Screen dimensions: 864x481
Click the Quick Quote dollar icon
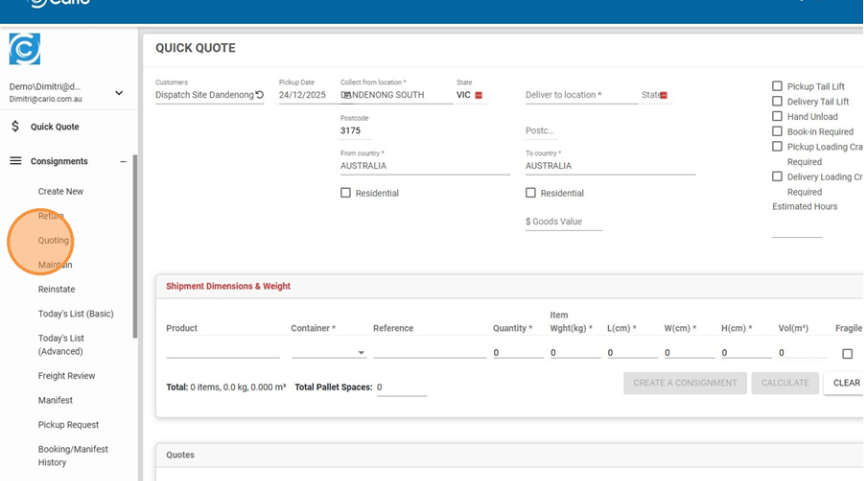[x=15, y=127]
